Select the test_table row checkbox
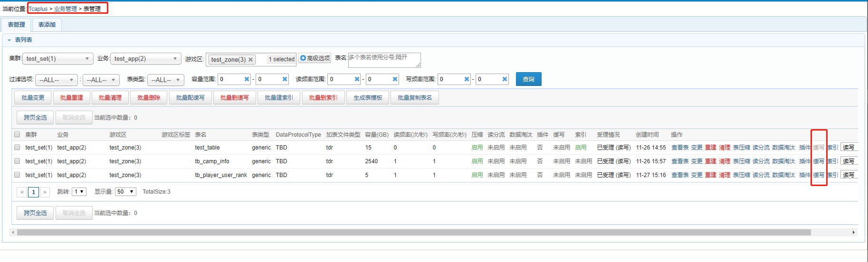Viewport: 868px width, 262px height. (18, 148)
